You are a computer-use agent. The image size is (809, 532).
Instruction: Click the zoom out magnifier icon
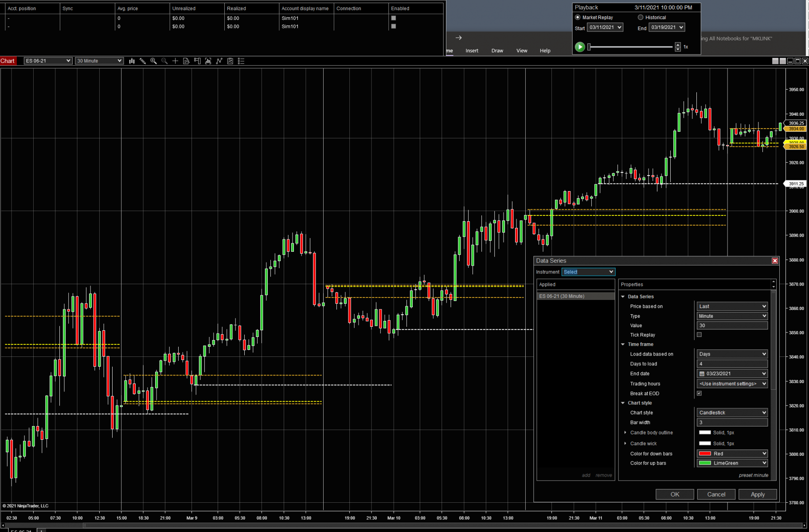click(164, 61)
